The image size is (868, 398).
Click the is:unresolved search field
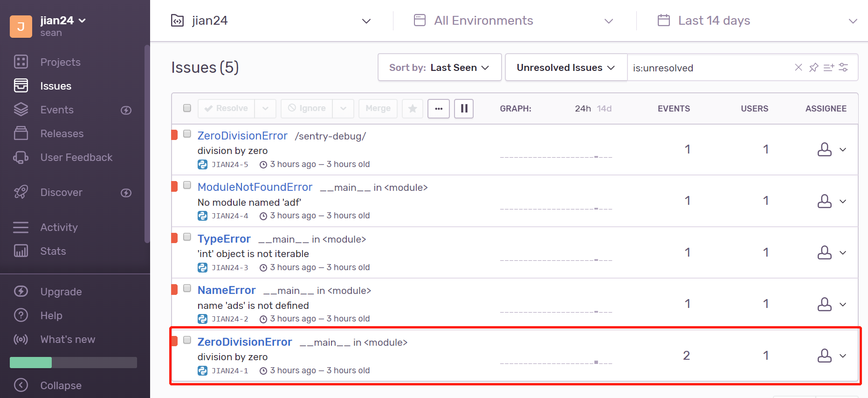(x=709, y=68)
